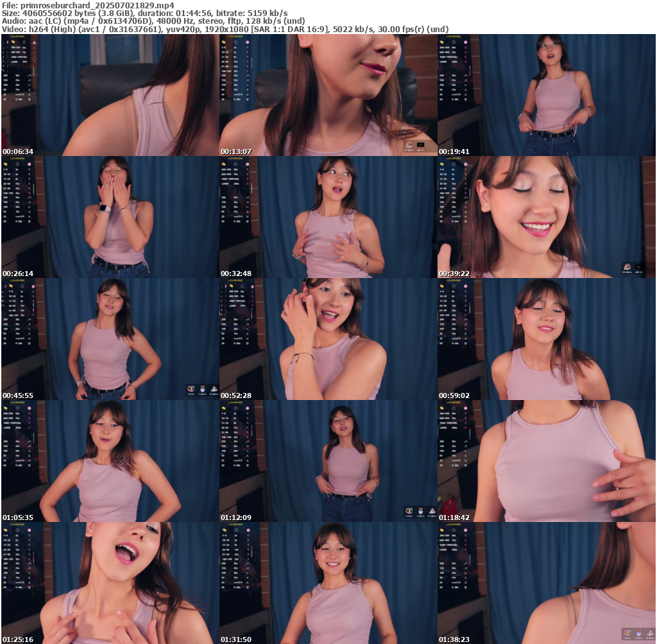Click the file size text 3.8 GiB
The width and height of the screenshot is (657, 644).
[x=114, y=13]
